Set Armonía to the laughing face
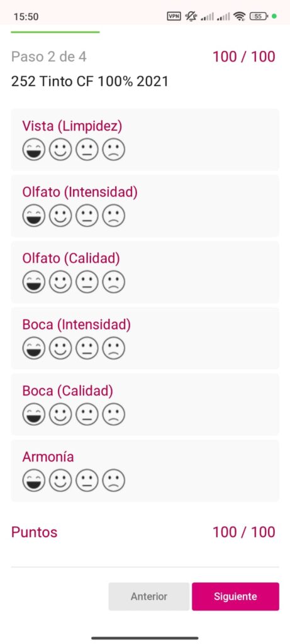This screenshot has height=644, width=290. [34, 480]
